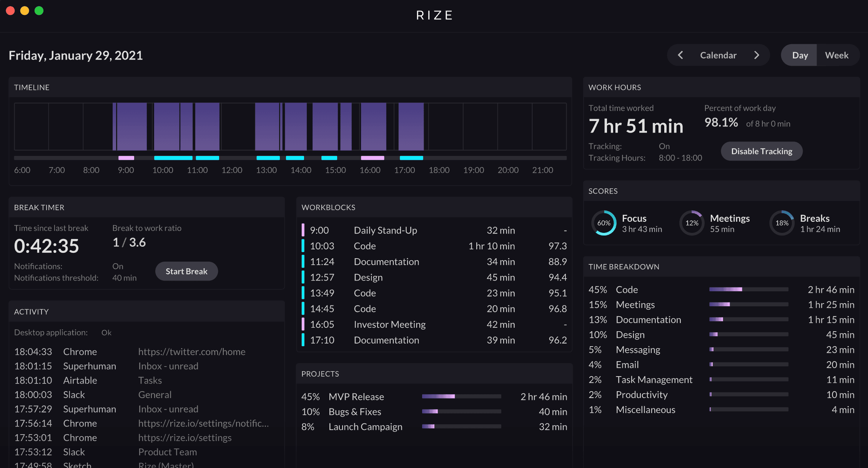Open the rize.io/settings link in Activity
868x468 pixels.
(185, 437)
